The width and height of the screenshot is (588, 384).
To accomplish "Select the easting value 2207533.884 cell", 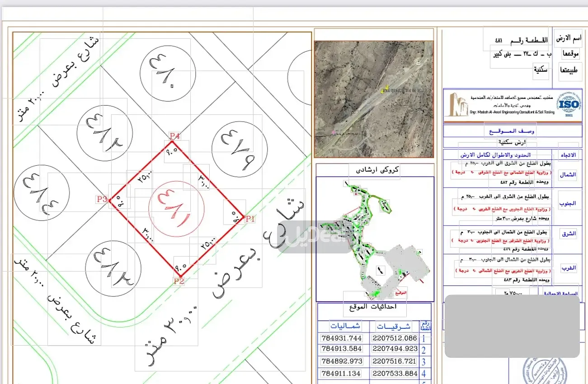I will [x=394, y=373].
